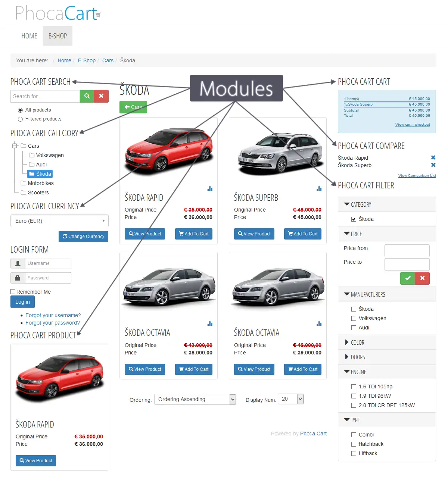
Task: Open the HOME menu item
Action: [29, 36]
